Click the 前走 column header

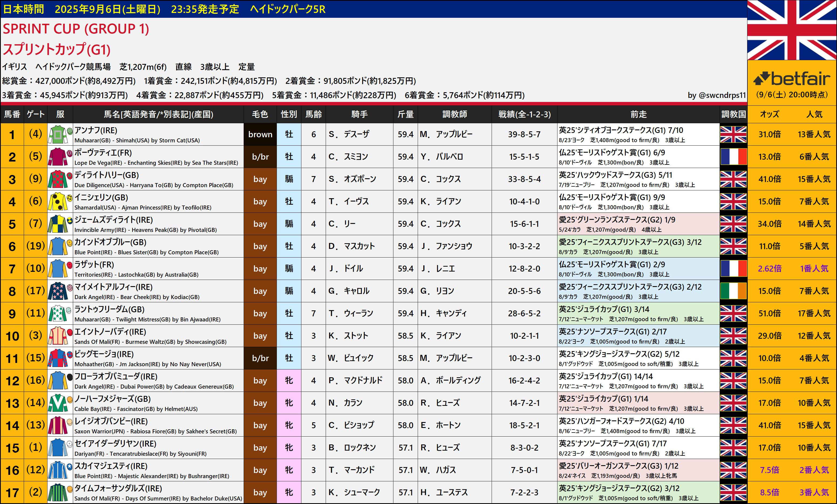click(638, 114)
